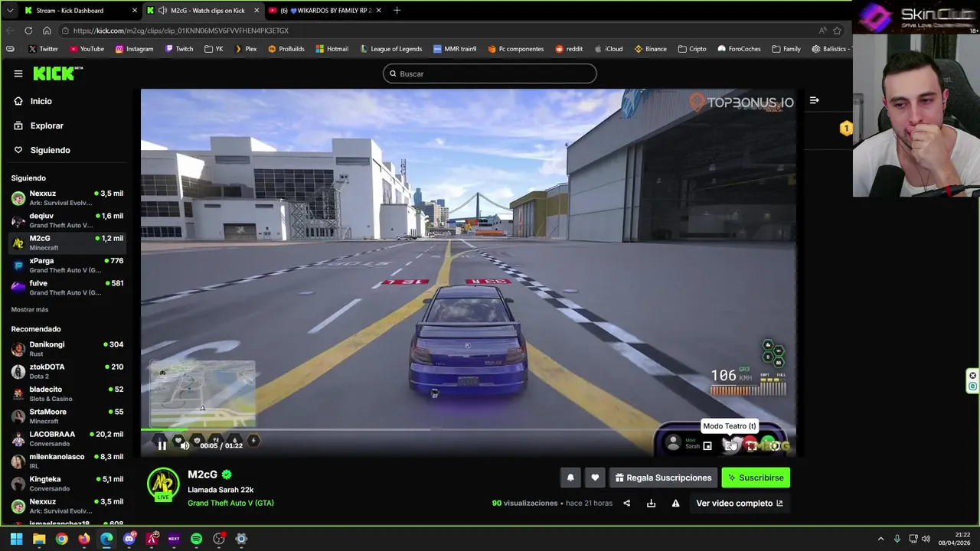Mute the clip player volume
The height and width of the screenshot is (551, 980).
(185, 445)
